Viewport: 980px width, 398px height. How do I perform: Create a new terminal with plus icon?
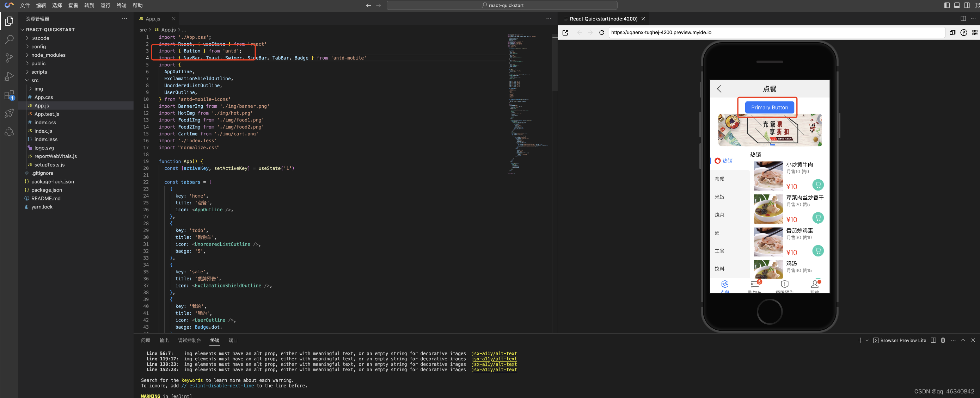coord(860,340)
